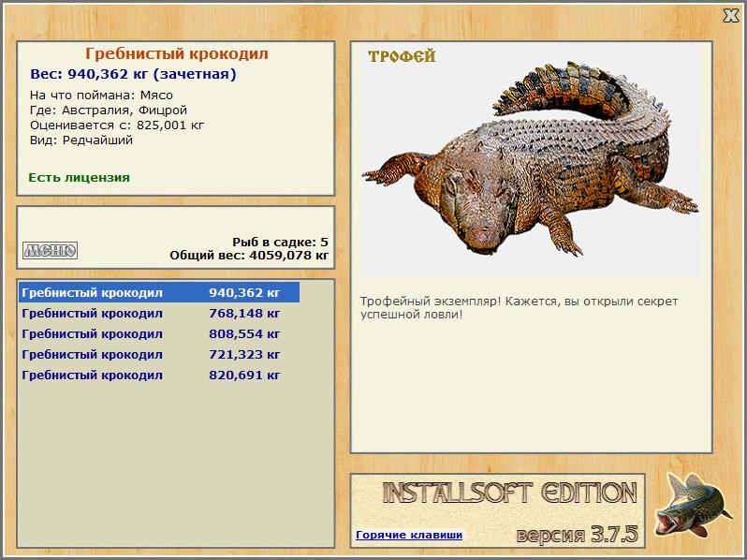
Task: Highlight the 820,691 кг crocodile entry
Action: tap(159, 375)
